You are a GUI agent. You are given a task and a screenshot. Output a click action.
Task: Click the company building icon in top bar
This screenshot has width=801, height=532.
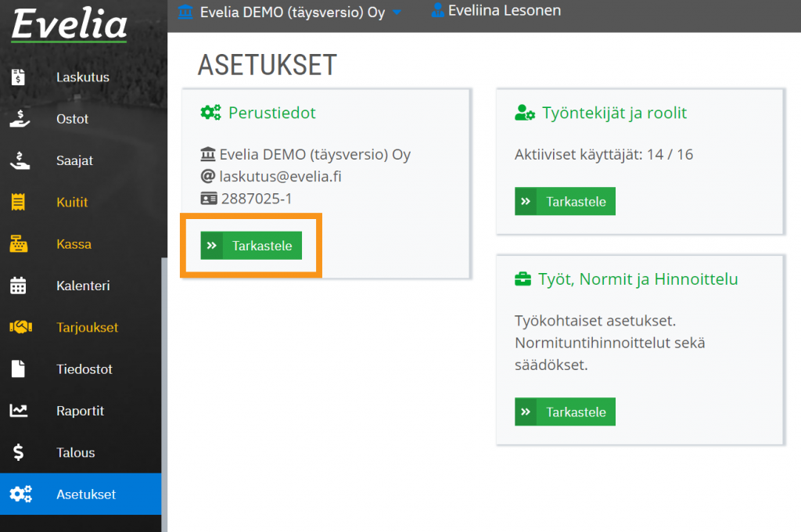point(185,11)
